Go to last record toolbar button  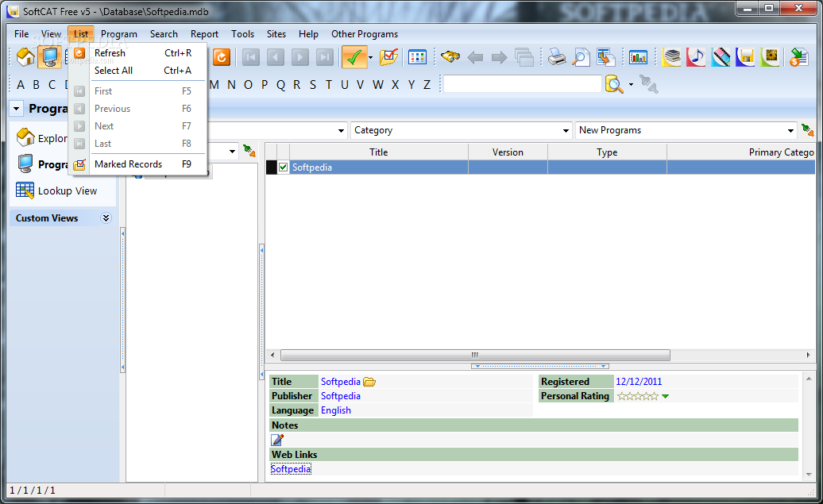[x=324, y=57]
